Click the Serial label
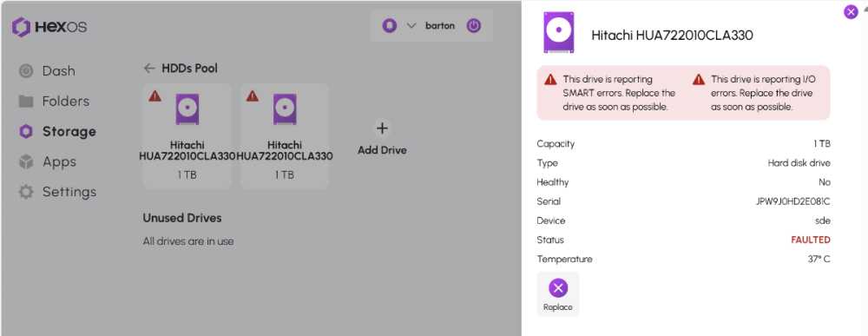 [x=549, y=201]
